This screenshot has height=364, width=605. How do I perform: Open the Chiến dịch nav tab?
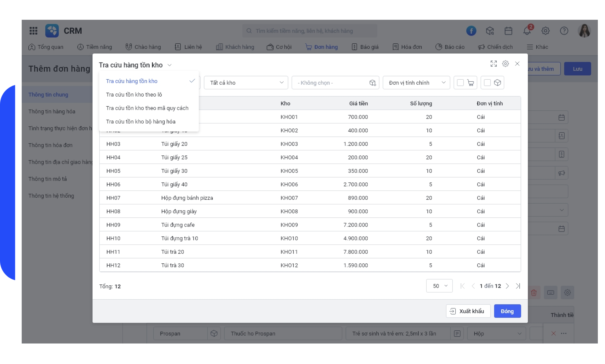pyautogui.click(x=495, y=47)
